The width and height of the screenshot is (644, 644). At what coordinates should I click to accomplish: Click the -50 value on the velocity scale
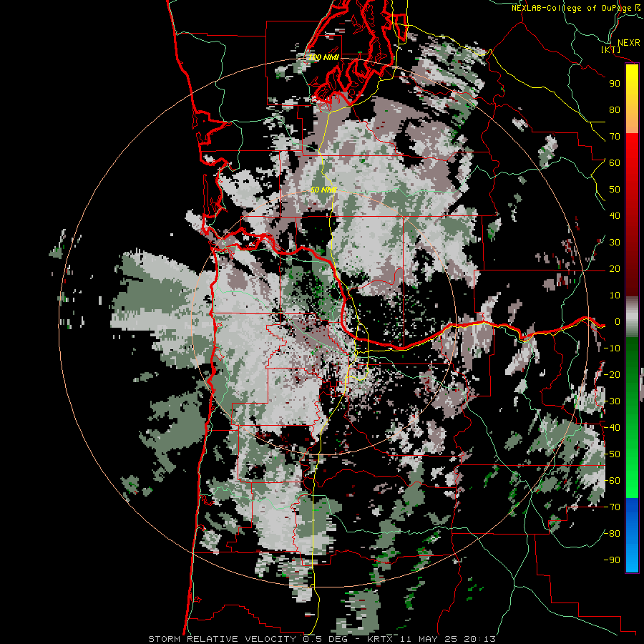612,454
